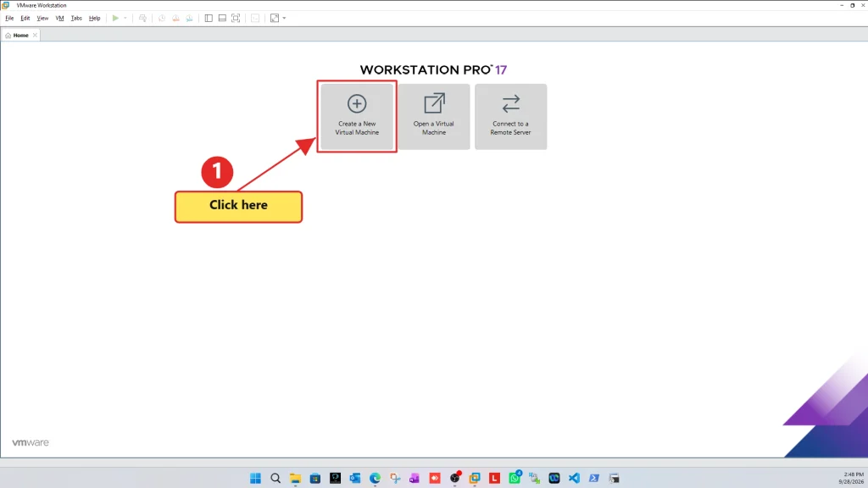Open the red L app in taskbar
Screen dimensions: 868x488
tap(494, 478)
